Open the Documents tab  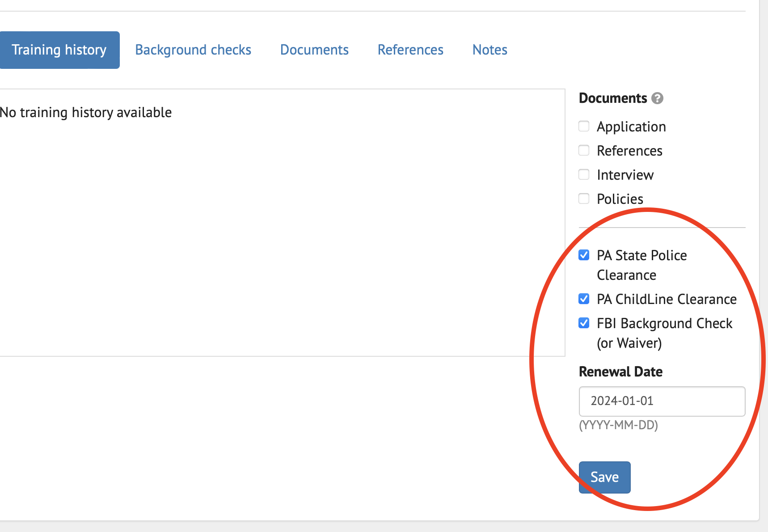pyautogui.click(x=314, y=50)
